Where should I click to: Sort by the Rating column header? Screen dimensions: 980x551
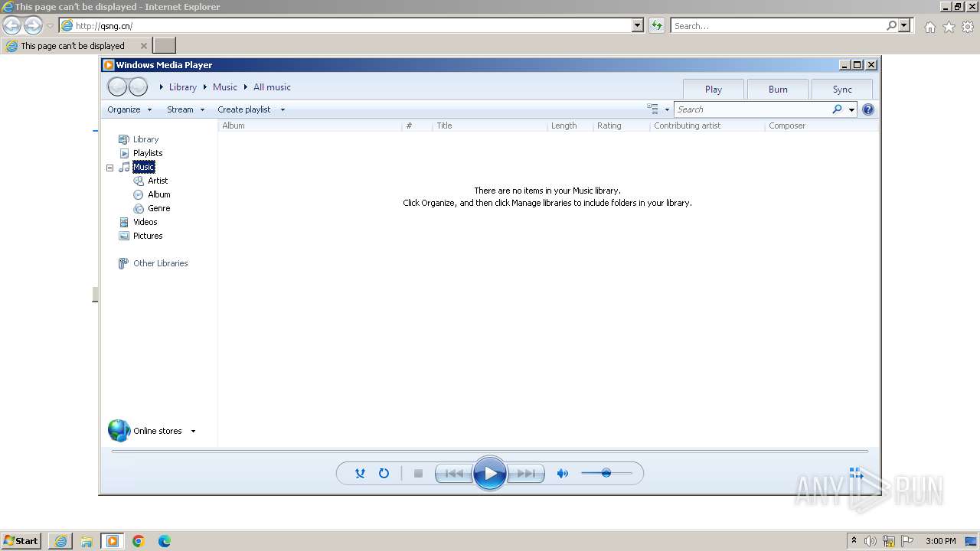click(622, 126)
